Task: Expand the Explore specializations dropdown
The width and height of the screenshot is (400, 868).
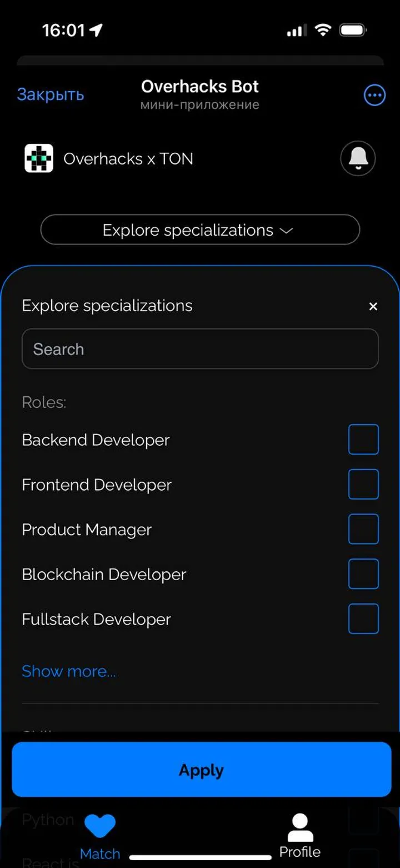Action: tap(200, 230)
